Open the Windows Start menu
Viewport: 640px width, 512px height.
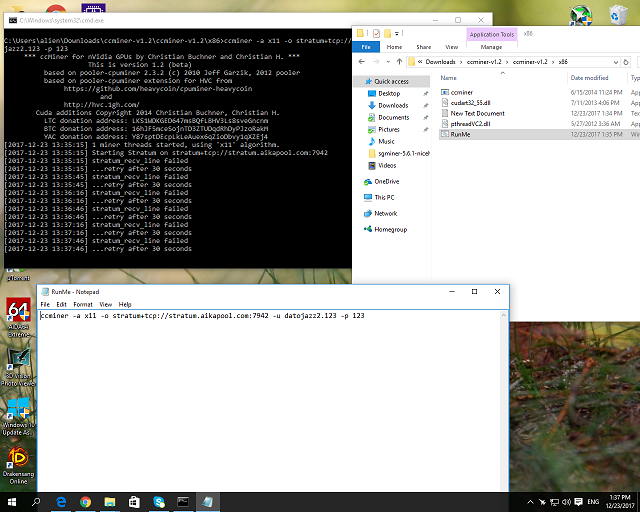tap(11, 502)
